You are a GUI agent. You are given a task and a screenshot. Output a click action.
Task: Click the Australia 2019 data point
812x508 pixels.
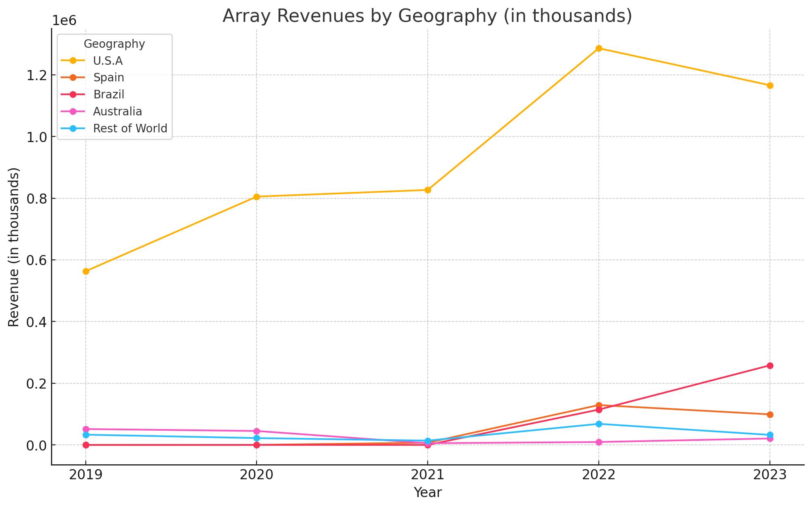pyautogui.click(x=86, y=429)
